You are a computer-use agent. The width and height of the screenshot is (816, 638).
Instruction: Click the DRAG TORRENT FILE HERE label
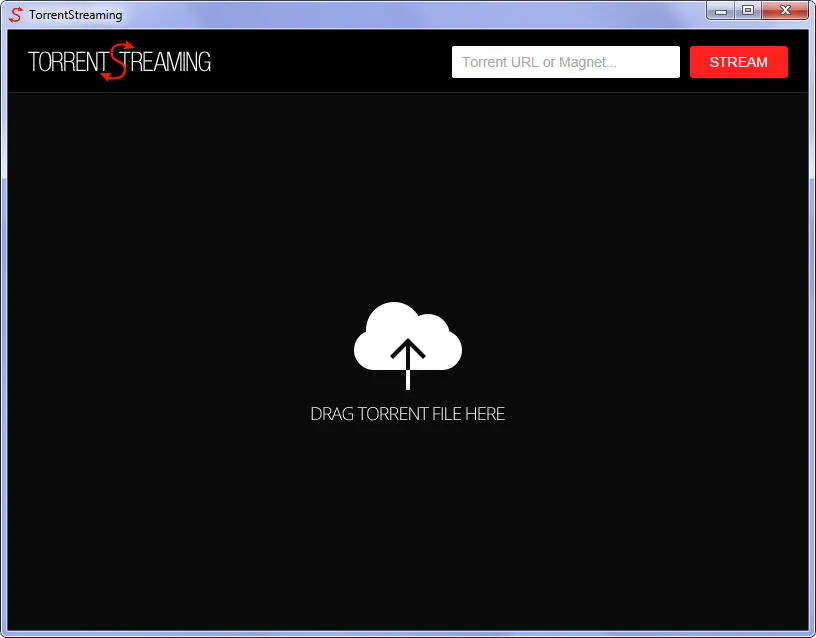(x=408, y=413)
